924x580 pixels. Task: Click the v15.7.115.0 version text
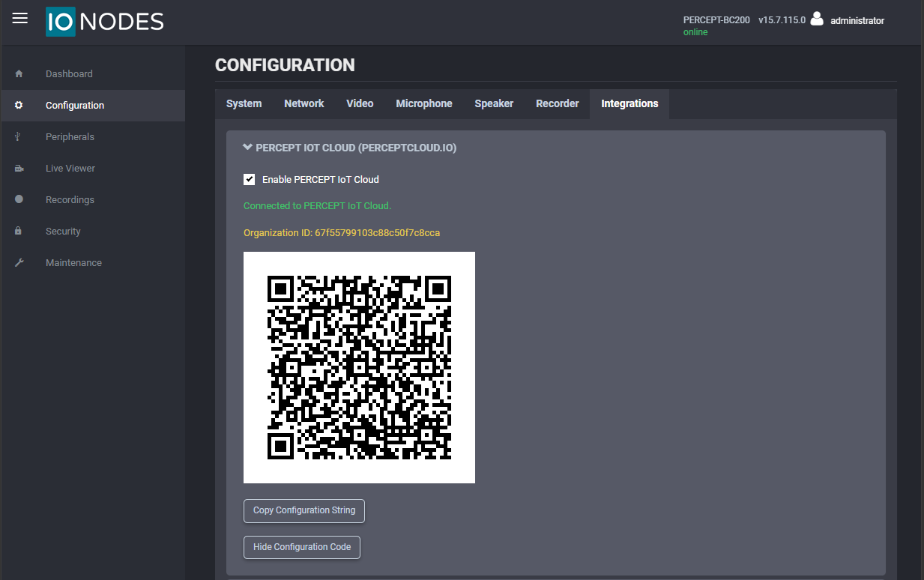point(782,20)
